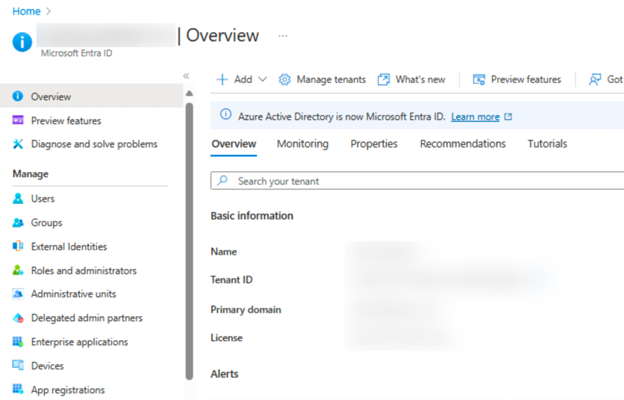Go to the Home breadcrumb link
Screen dimensions: 624x400
[x=26, y=11]
